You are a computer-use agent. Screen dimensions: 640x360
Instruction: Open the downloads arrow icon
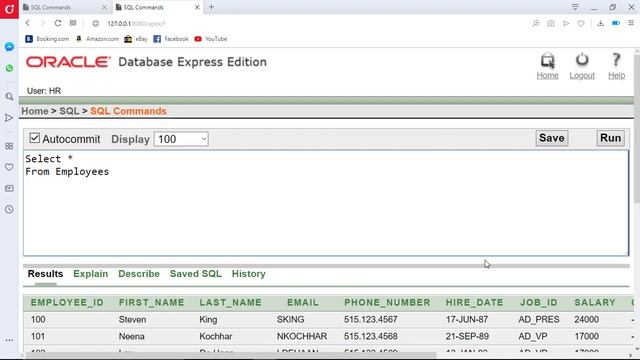click(600, 24)
